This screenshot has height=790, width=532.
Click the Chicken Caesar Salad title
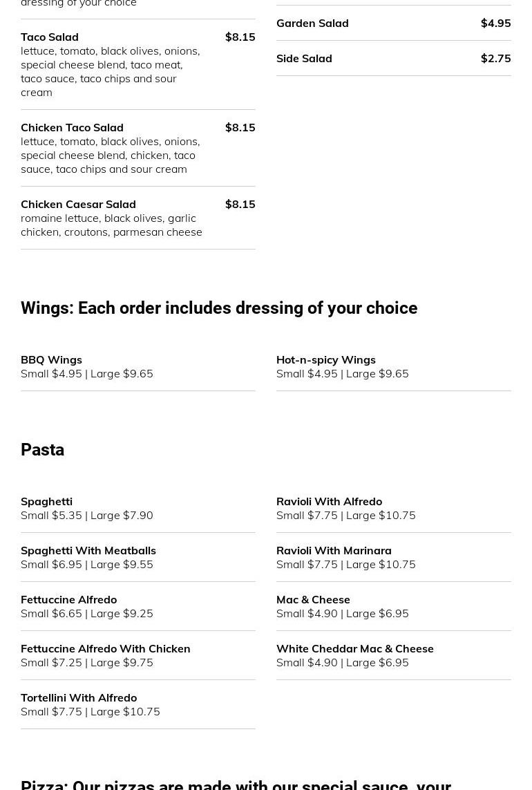(78, 204)
